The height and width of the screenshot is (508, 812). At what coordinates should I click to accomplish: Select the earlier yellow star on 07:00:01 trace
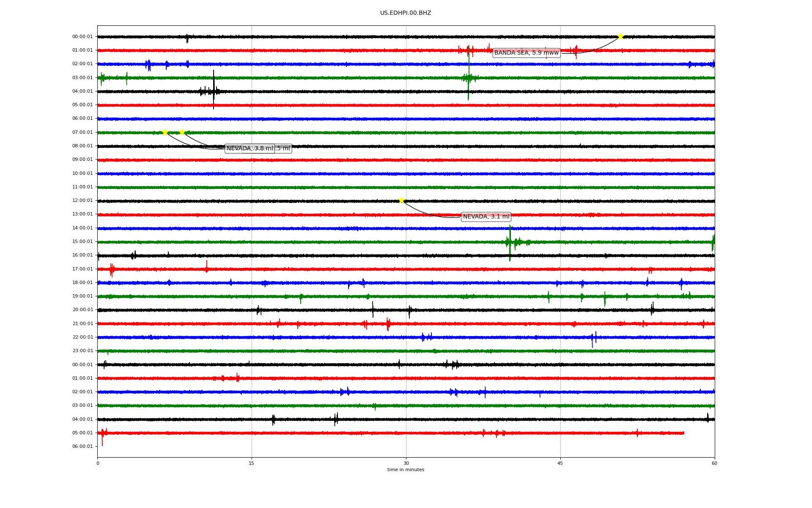pyautogui.click(x=165, y=132)
